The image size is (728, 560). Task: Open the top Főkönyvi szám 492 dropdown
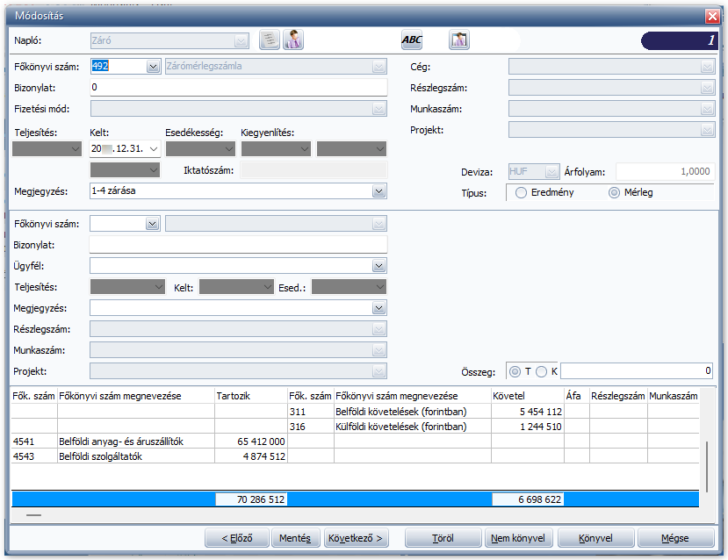(x=153, y=67)
